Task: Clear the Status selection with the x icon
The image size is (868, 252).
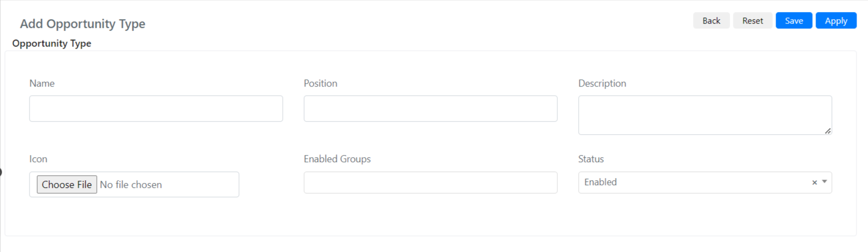Action: pyautogui.click(x=814, y=182)
